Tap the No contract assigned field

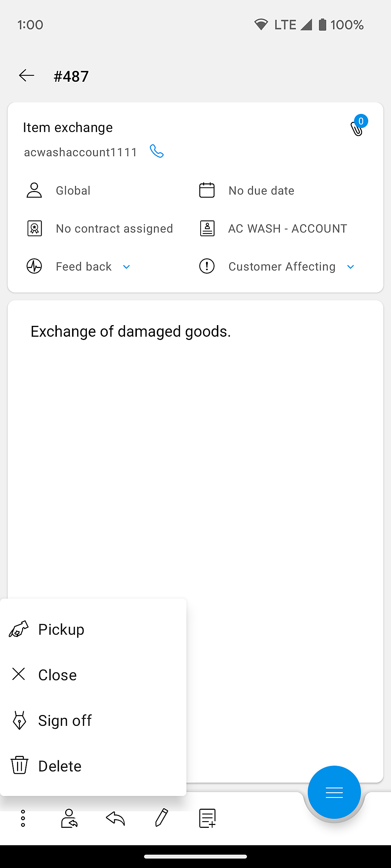(114, 229)
